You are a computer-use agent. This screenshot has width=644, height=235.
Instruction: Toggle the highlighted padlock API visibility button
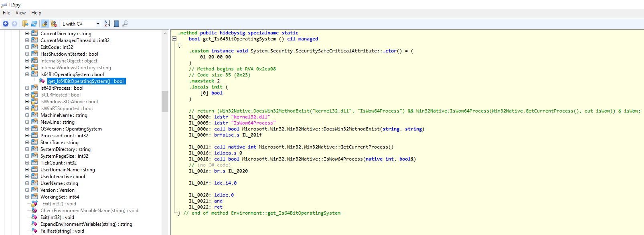click(x=45, y=24)
